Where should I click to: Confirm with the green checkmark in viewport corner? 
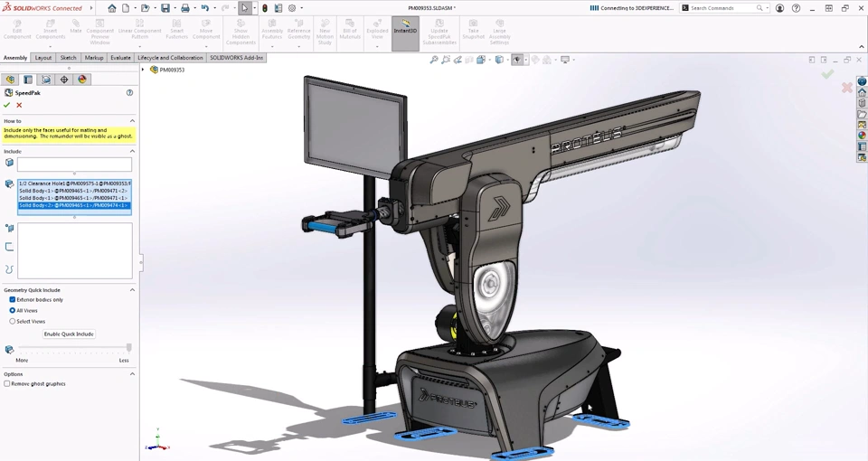[x=827, y=74]
